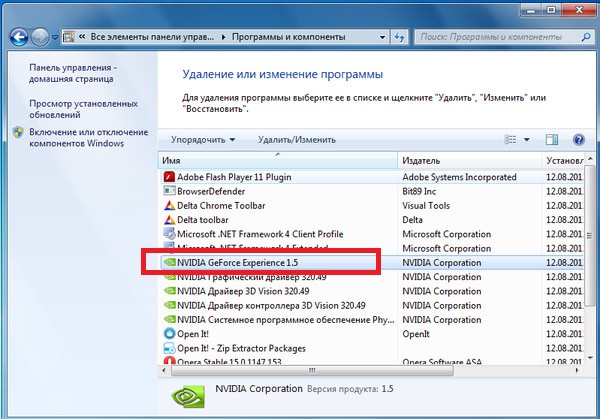Select NVIDIA Драйвер контроллера 3D Vision icon
The image size is (600, 419).
coord(169,305)
